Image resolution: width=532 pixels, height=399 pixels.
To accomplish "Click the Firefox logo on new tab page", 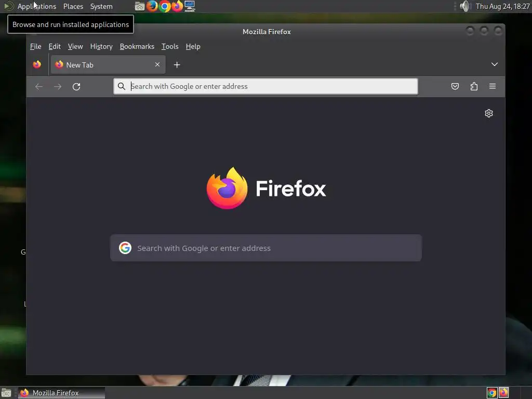I will [x=227, y=188].
